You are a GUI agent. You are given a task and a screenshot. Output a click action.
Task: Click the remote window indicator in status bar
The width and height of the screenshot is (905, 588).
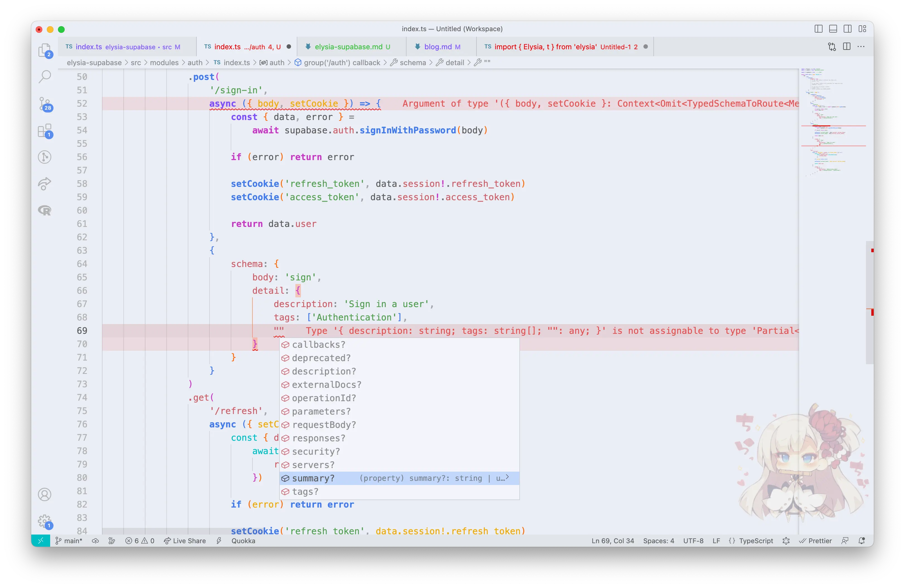[41, 540]
